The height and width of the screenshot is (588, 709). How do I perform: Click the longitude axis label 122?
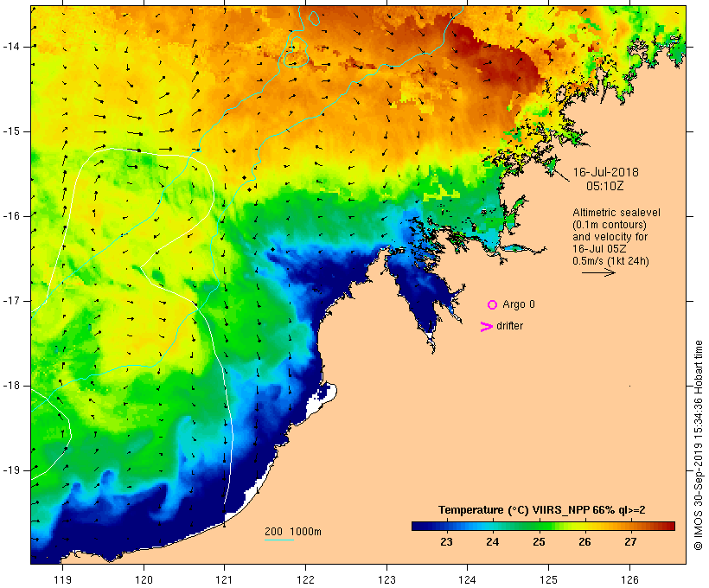pos(306,580)
